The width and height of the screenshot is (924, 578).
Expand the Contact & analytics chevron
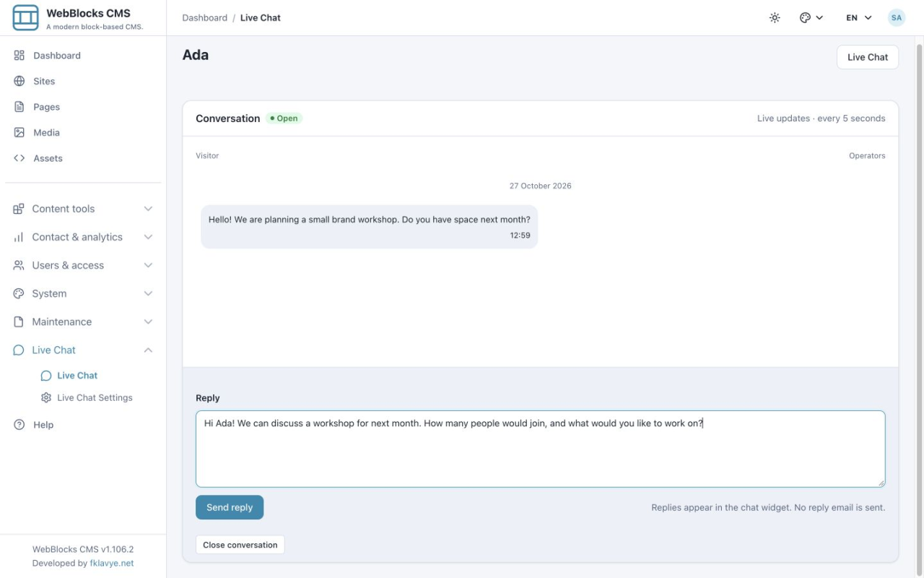click(x=148, y=237)
